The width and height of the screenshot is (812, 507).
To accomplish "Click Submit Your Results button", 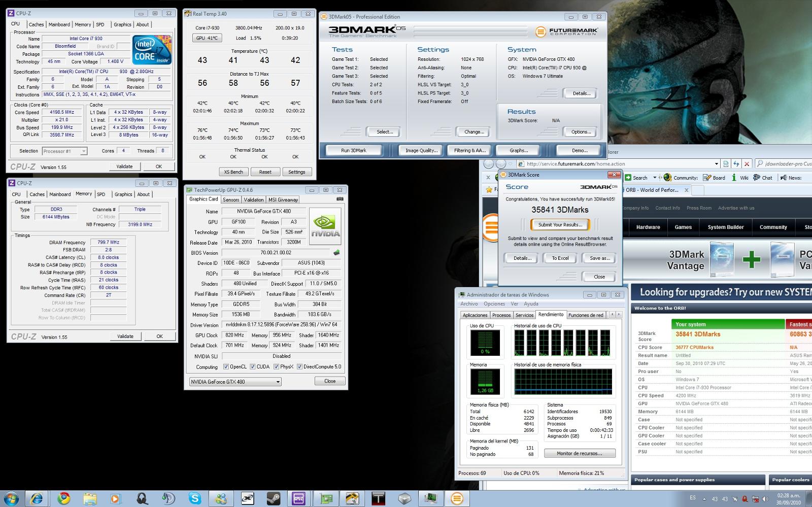I will (x=560, y=224).
